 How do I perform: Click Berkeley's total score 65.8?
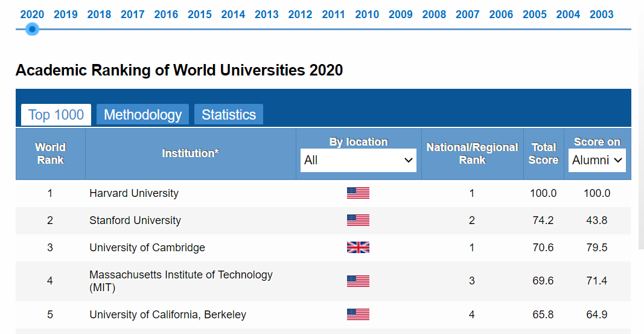543,314
